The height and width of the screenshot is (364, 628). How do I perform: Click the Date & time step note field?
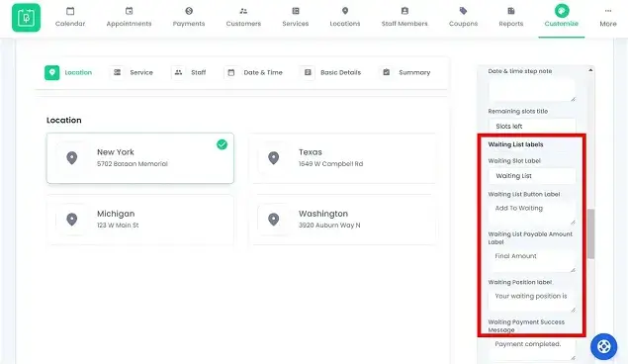click(532, 90)
